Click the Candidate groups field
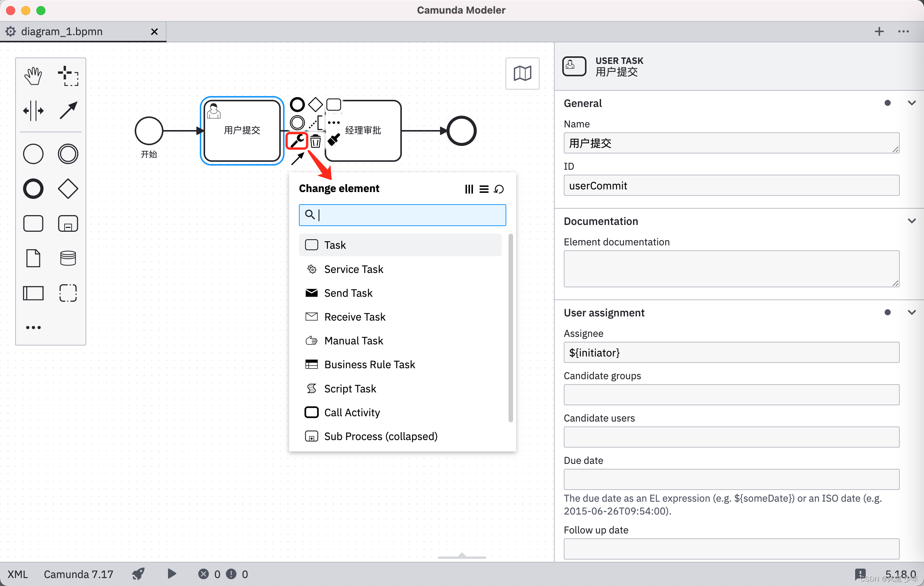This screenshot has height=586, width=924. coord(731,395)
